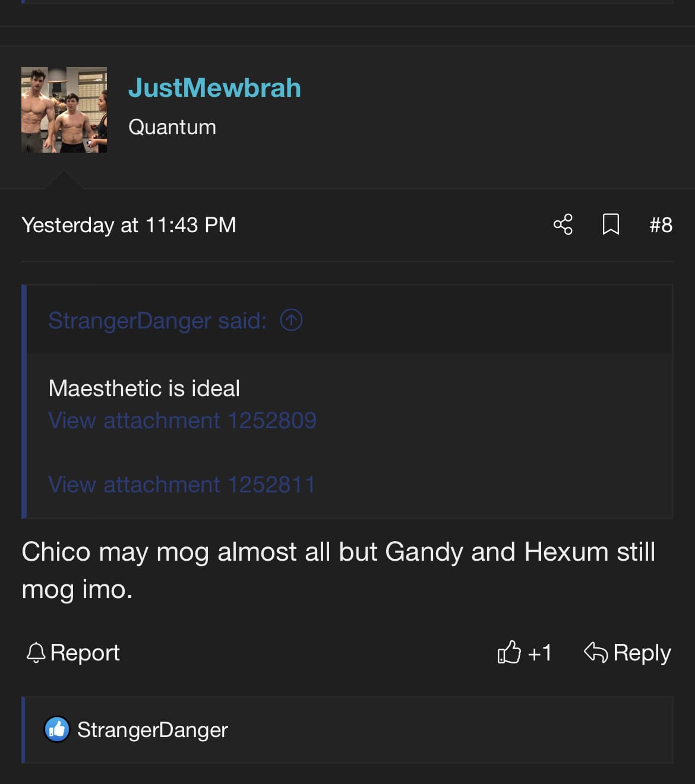Click the 'Chico may mog' post text

pyautogui.click(x=339, y=570)
